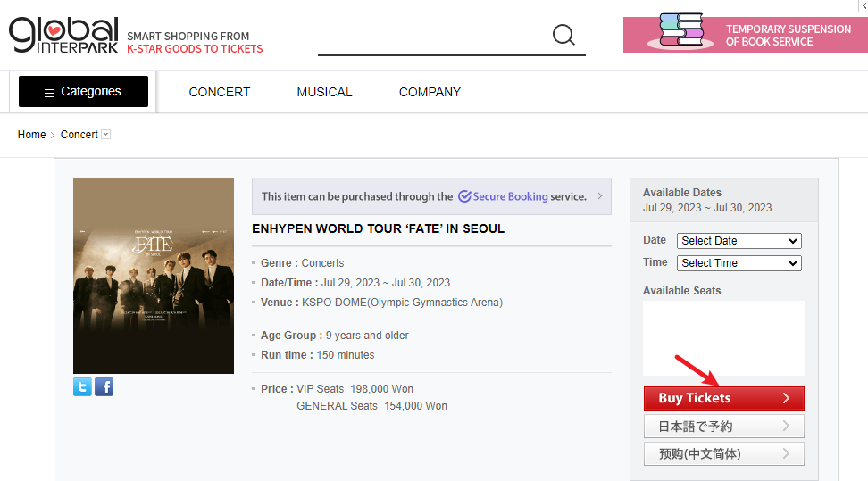Click the ENHYPEN FATE concert poster
The height and width of the screenshot is (481, 868).
[x=154, y=276]
